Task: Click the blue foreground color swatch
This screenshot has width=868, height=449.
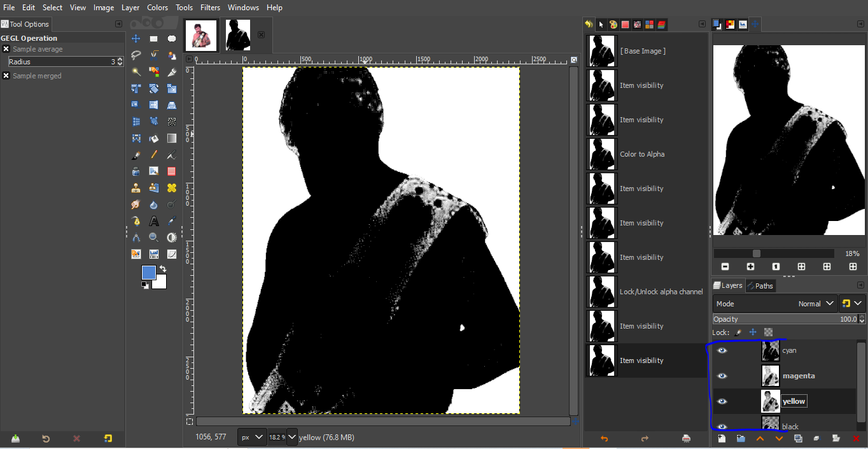Action: (x=148, y=273)
